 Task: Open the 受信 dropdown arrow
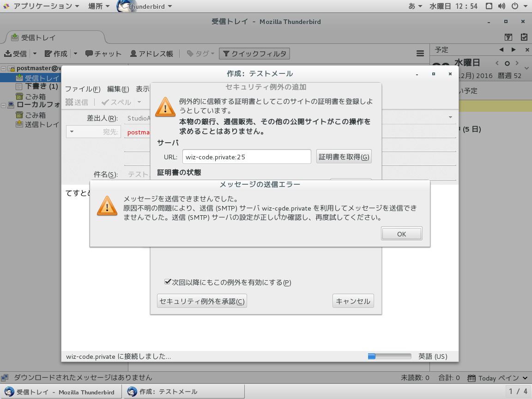point(35,54)
